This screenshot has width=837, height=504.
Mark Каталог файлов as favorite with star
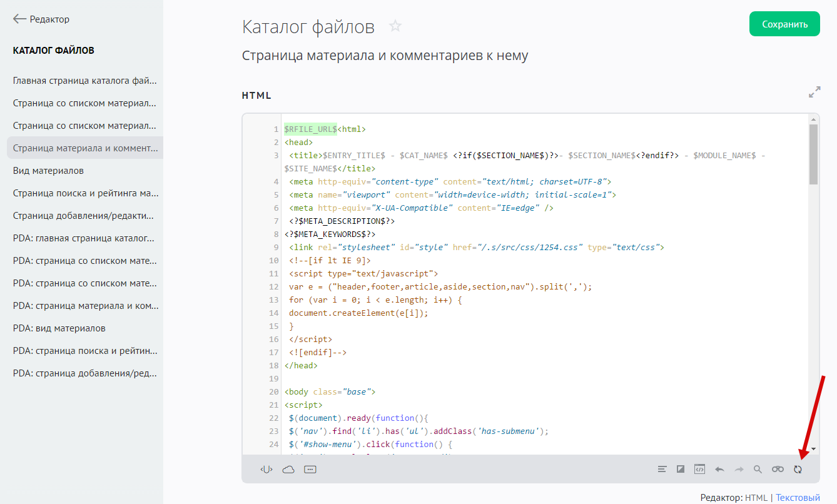[x=395, y=26]
